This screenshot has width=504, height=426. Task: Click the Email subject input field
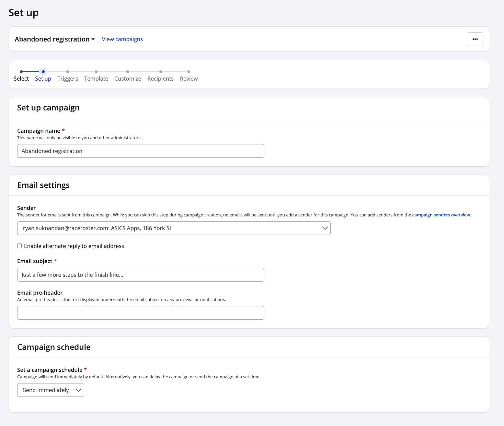(141, 275)
